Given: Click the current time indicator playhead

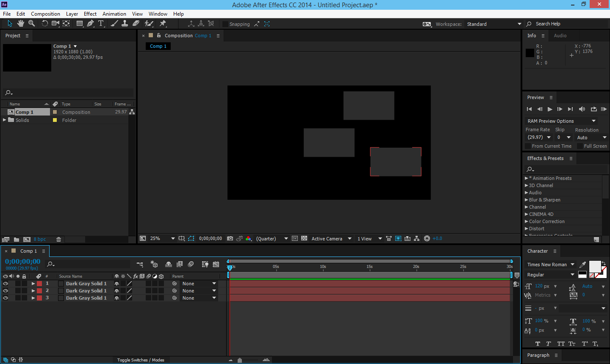Looking at the screenshot, I should pyautogui.click(x=230, y=267).
